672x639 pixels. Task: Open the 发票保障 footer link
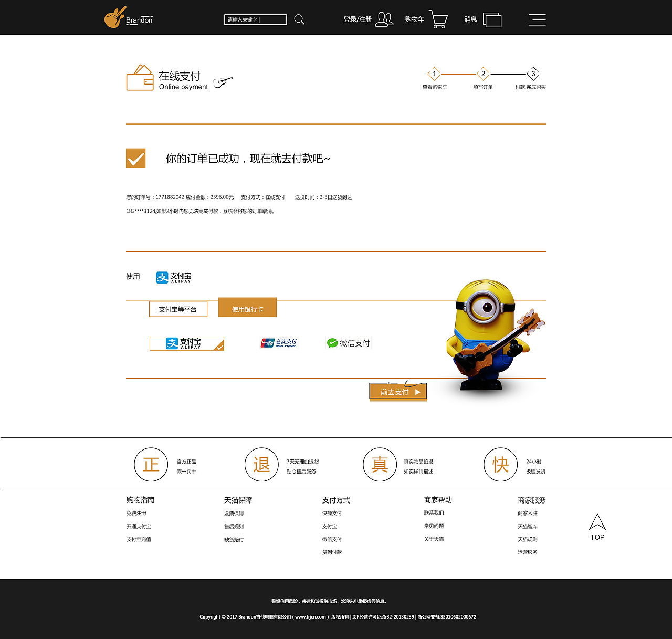(234, 513)
